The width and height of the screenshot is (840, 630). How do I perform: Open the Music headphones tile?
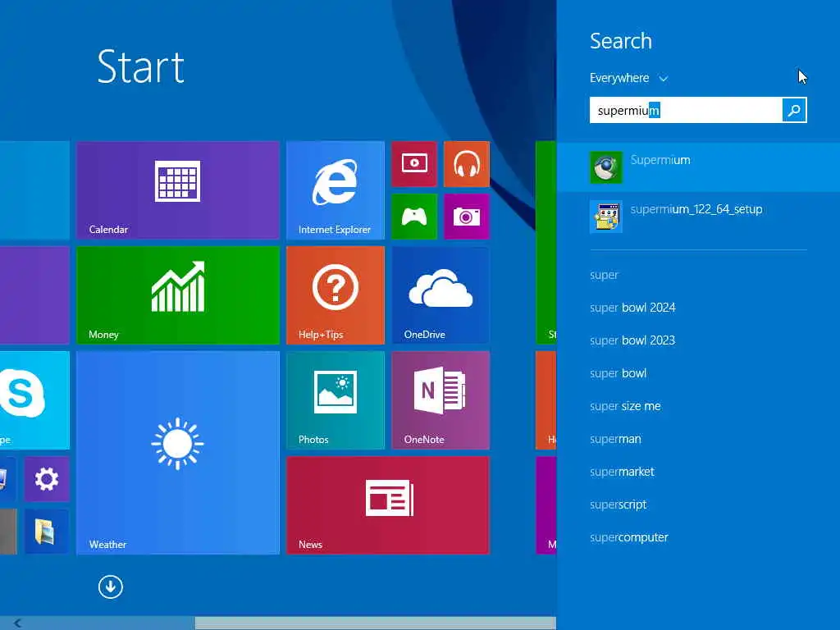467,164
